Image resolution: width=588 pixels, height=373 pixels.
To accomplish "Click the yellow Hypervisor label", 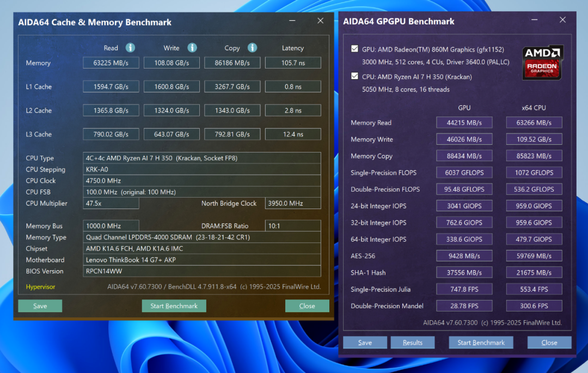I will pyautogui.click(x=40, y=287).
